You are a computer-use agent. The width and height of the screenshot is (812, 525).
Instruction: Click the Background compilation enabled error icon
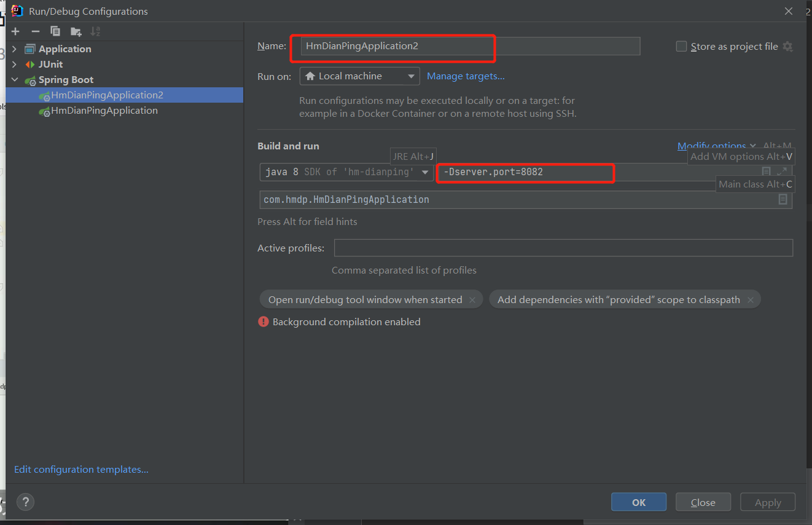(264, 322)
